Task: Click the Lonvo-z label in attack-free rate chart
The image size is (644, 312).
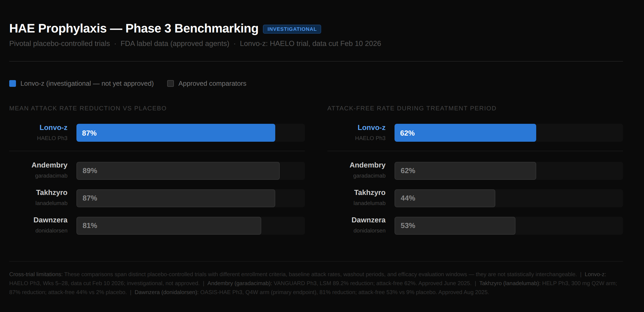Action: pos(372,128)
